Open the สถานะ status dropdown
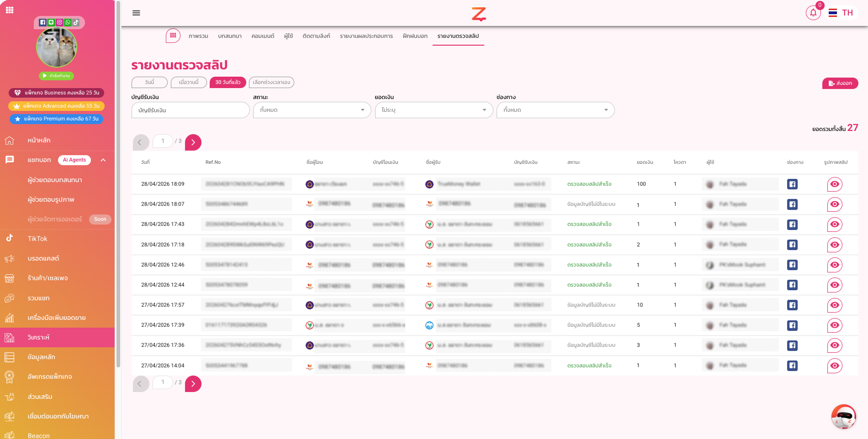The image size is (868, 439). 312,110
